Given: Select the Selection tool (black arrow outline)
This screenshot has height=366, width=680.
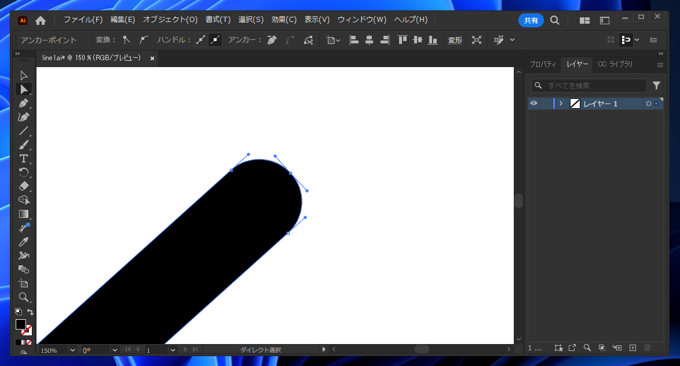Looking at the screenshot, I should click(23, 75).
